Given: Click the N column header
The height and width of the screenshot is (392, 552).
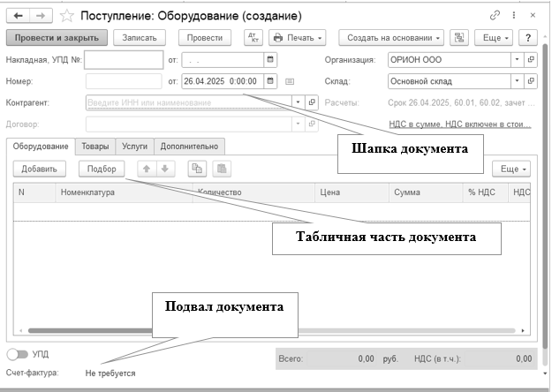Looking at the screenshot, I should [x=34, y=192].
